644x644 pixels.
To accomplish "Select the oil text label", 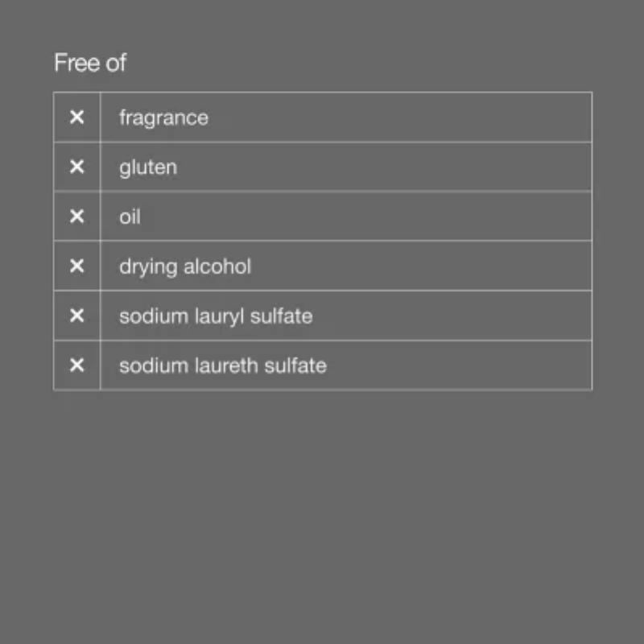I will (130, 217).
